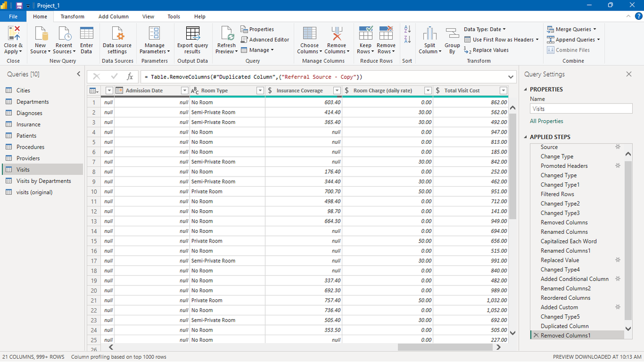Click the Split Column icon
The width and height of the screenshot is (644, 362).
click(x=429, y=33)
